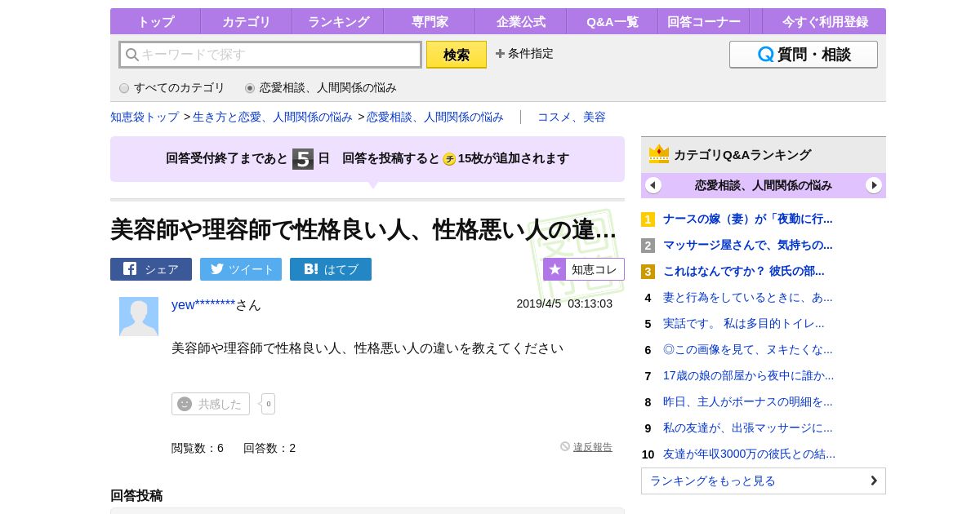
Task: Click the Facebook icon on シェア button
Action: pyautogui.click(x=130, y=268)
